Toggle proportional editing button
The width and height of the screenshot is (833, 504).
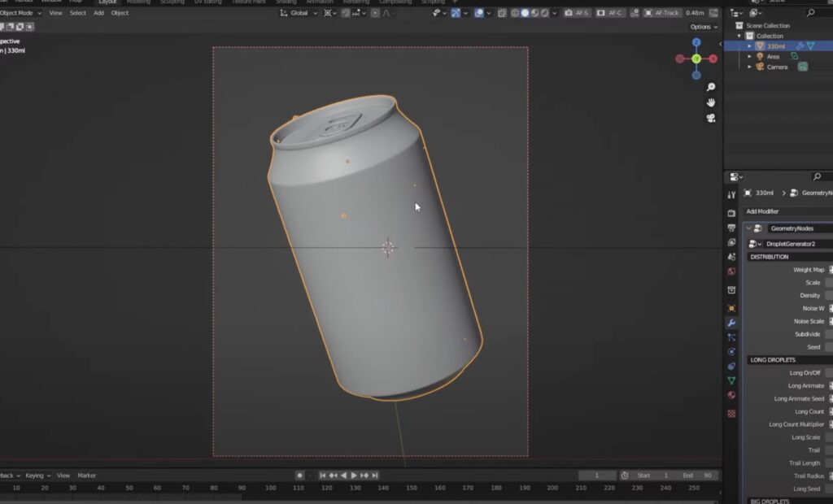coord(375,13)
